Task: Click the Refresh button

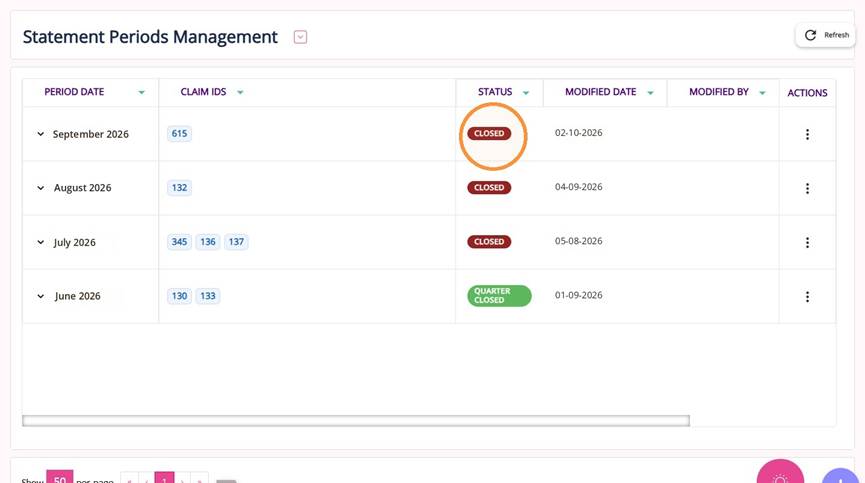Action: pos(825,35)
